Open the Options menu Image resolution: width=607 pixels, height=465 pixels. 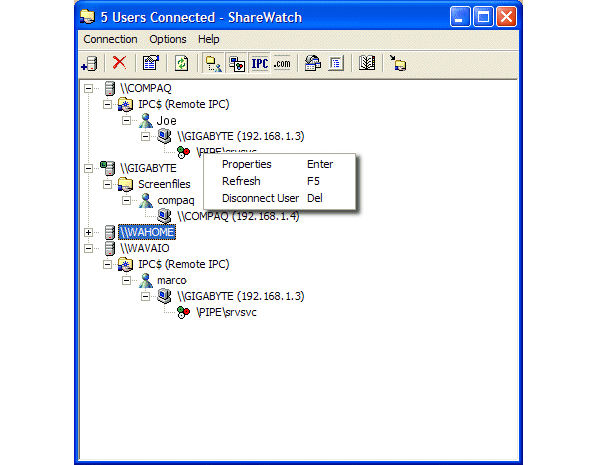[168, 39]
